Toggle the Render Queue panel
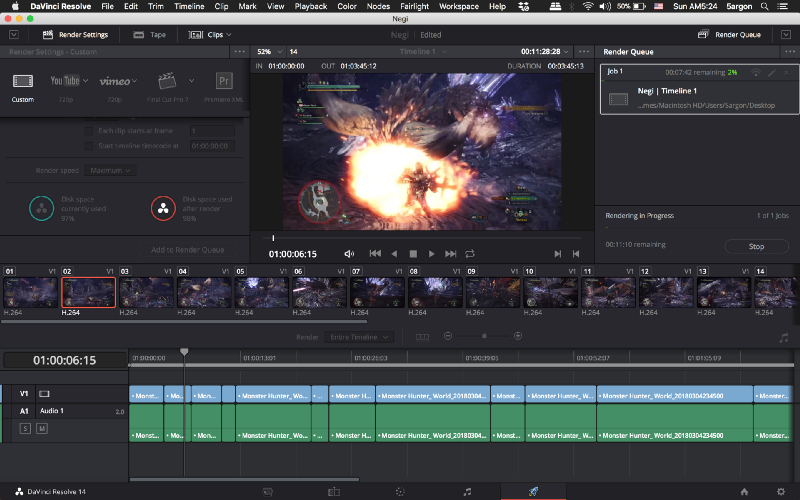Screen dimensions: 800x500 coord(729,35)
